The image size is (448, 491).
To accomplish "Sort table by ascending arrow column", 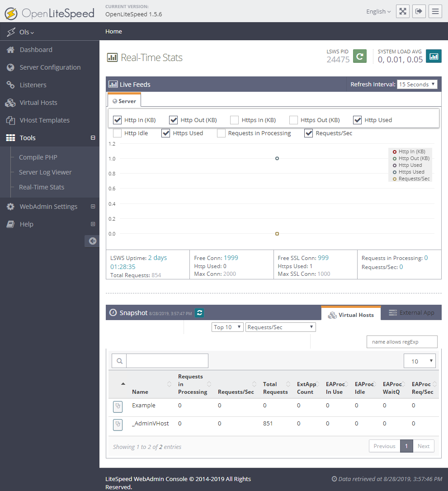I will point(123,383).
